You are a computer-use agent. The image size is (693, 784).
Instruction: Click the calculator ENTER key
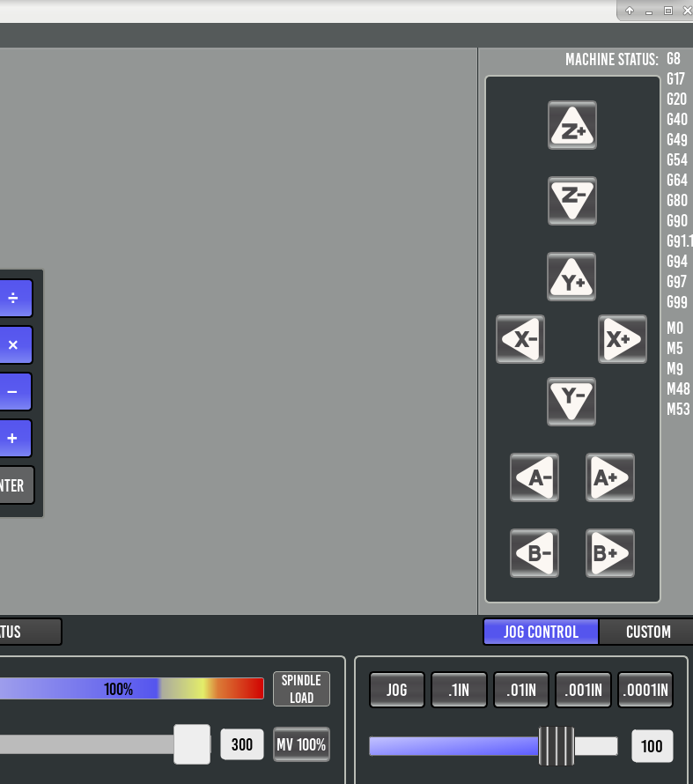tap(17, 485)
